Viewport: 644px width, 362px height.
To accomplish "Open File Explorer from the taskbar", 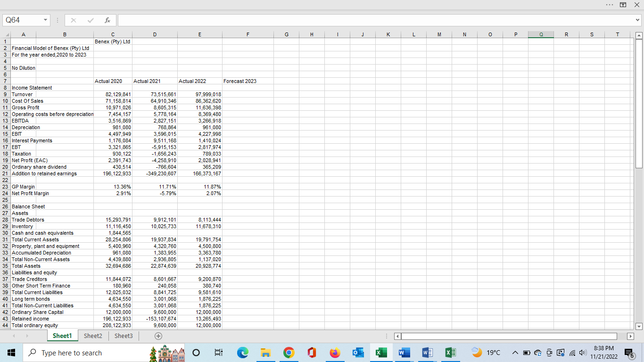I will tap(265, 353).
